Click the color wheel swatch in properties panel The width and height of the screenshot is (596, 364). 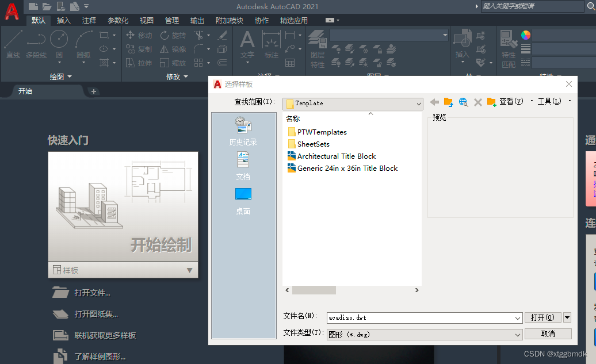pos(526,35)
